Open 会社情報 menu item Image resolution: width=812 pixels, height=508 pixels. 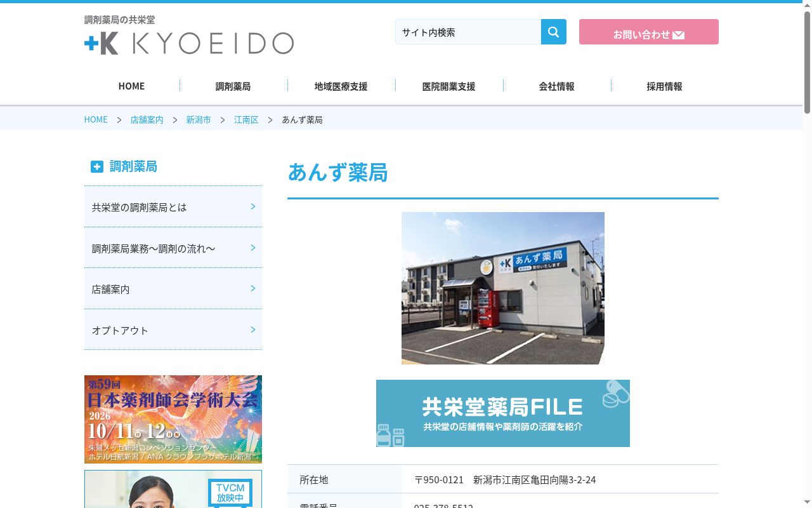[556, 86]
